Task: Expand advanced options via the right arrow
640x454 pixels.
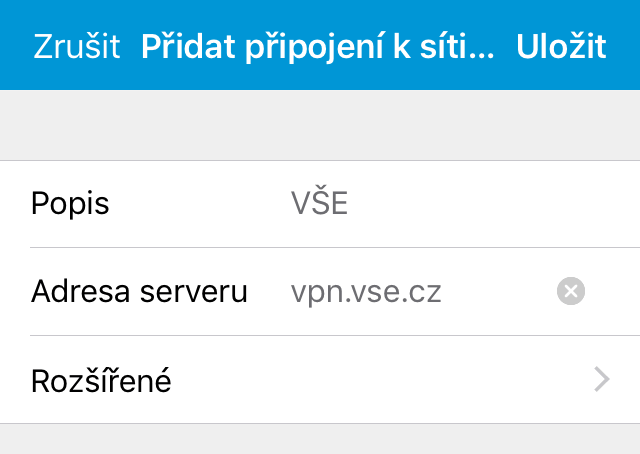Action: coord(601,380)
